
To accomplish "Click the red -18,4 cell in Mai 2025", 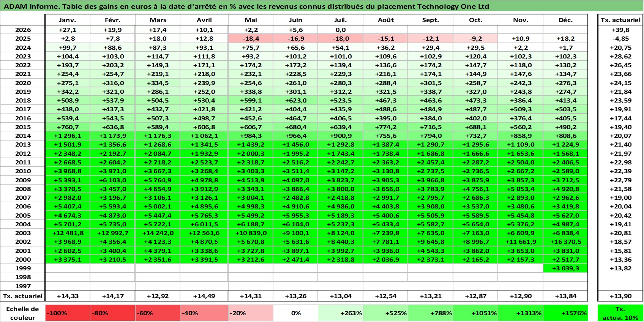I will tap(251, 38).
